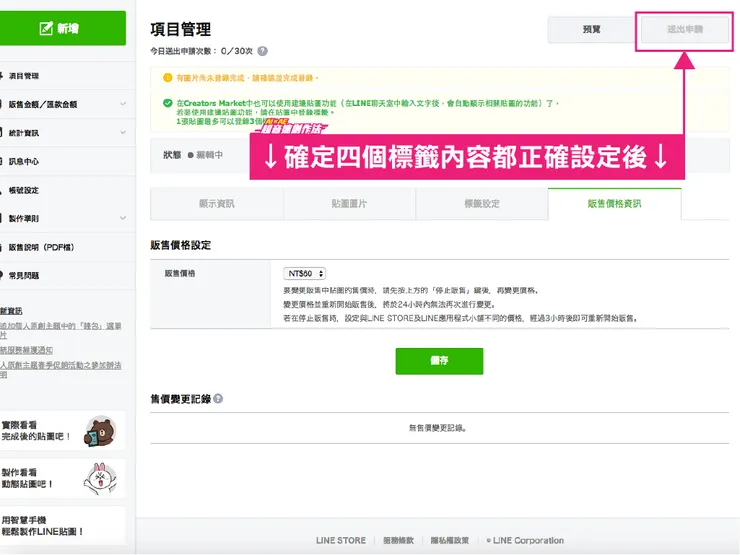Open the 個人原創主題 「錢包」 news link

click(x=61, y=330)
